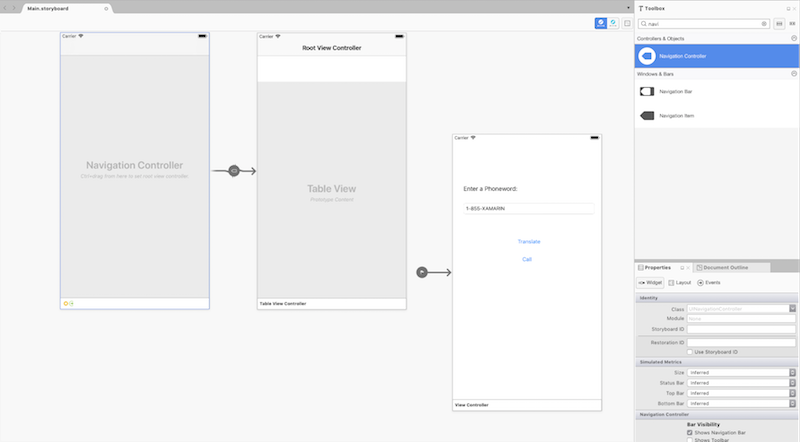Image resolution: width=800 pixels, height=442 pixels.
Task: Click the Navigation Controller section header in Properties
Action: (x=716, y=414)
